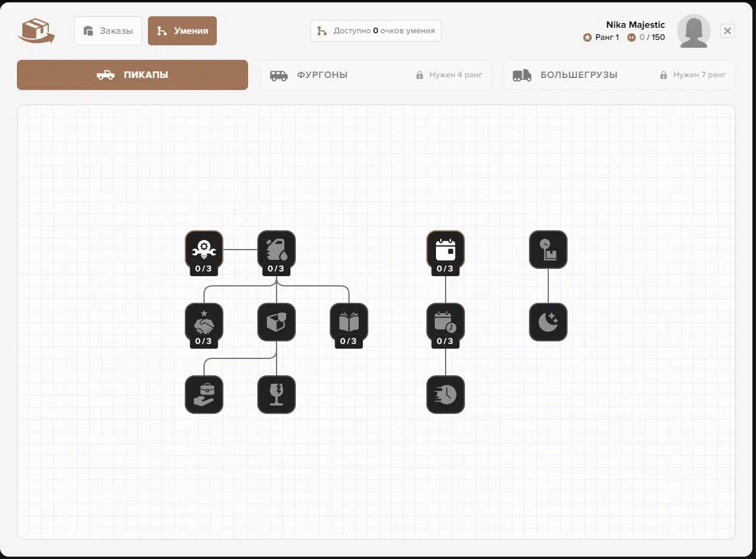The image size is (756, 559).
Task: Select the fast clock skill node
Action: (446, 395)
